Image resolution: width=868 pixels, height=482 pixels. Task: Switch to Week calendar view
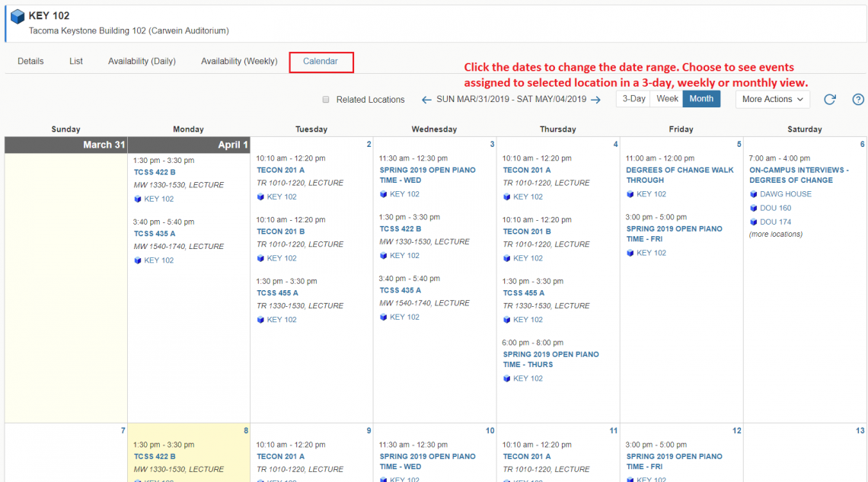(667, 99)
